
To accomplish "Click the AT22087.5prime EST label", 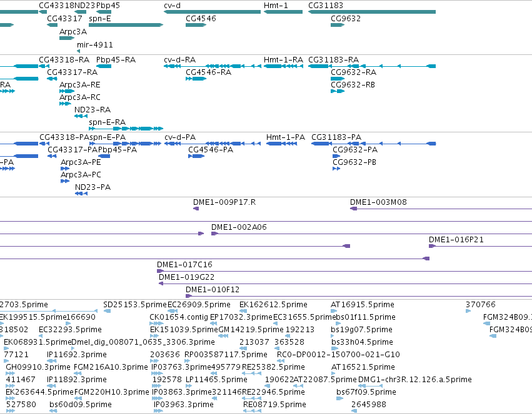I will (324, 380).
